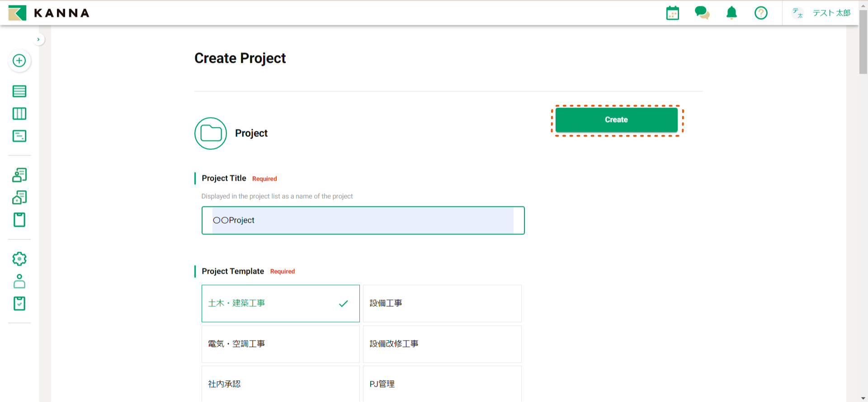
Task: Open the calendar icon in top bar
Action: click(672, 13)
